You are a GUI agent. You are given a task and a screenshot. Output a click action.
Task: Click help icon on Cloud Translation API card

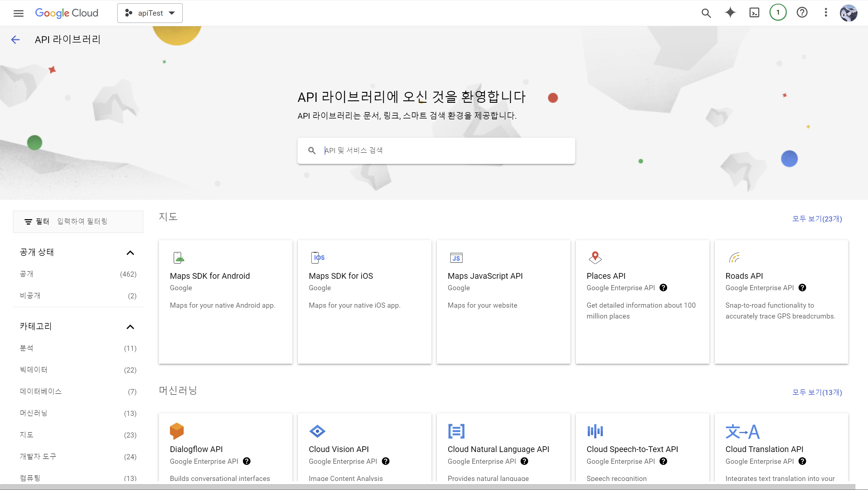[802, 461]
